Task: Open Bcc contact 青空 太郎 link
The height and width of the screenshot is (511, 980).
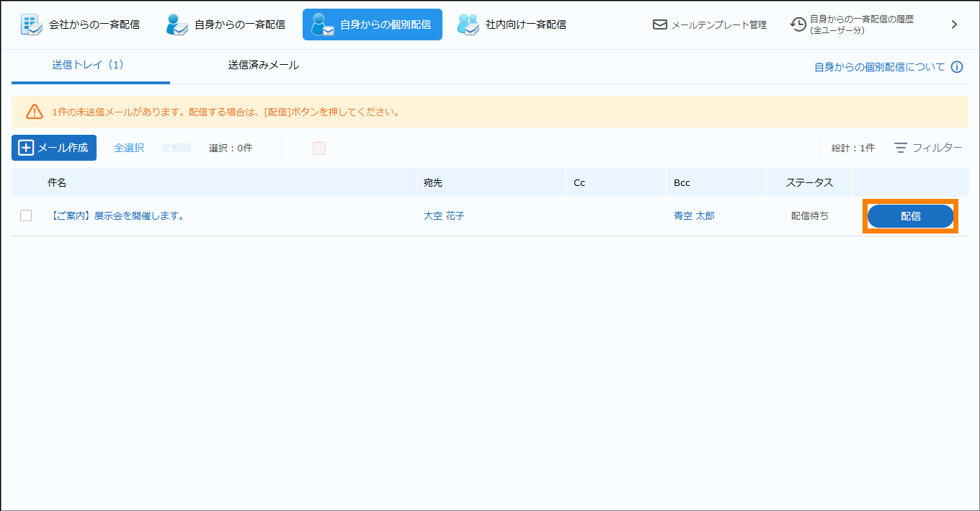Action: click(x=694, y=215)
